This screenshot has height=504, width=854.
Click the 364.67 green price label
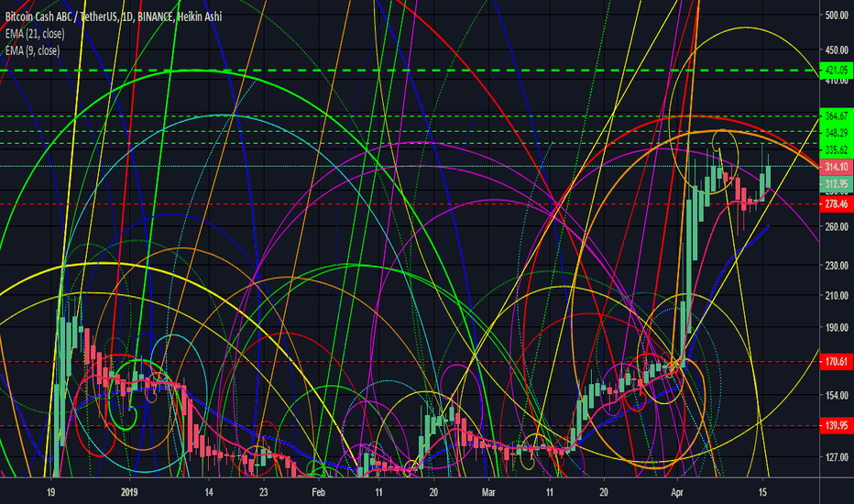[x=836, y=116]
